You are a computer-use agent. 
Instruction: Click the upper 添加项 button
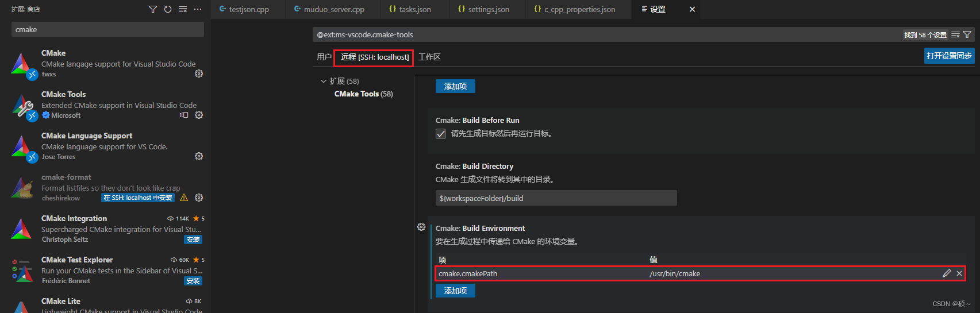tap(455, 86)
